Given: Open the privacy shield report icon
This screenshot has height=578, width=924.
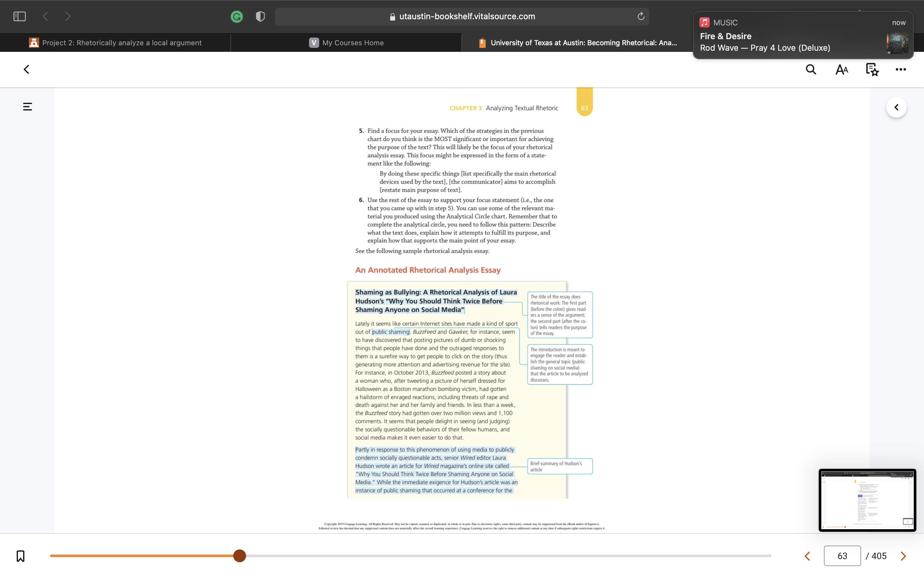Looking at the screenshot, I should (x=261, y=16).
